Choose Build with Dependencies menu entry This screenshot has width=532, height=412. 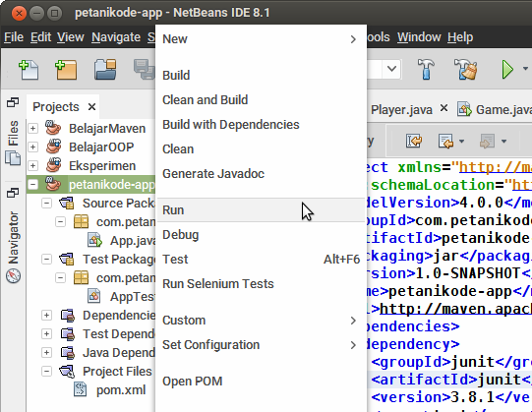coord(261,125)
